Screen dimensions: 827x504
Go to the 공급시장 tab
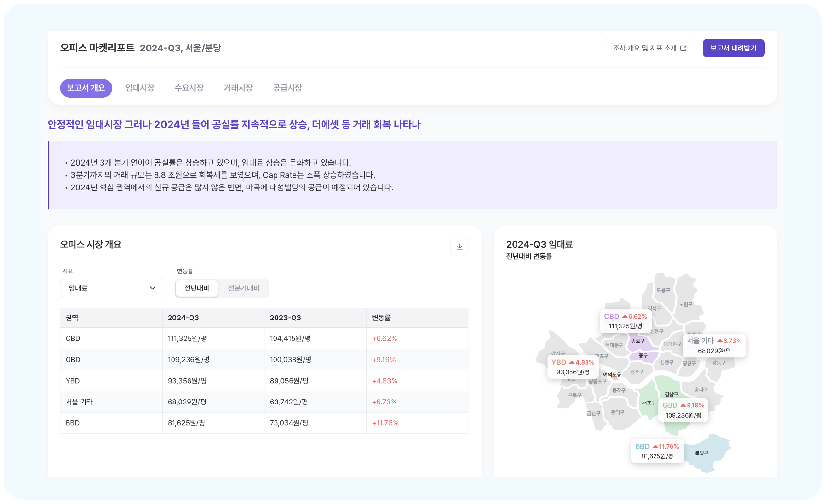(288, 88)
